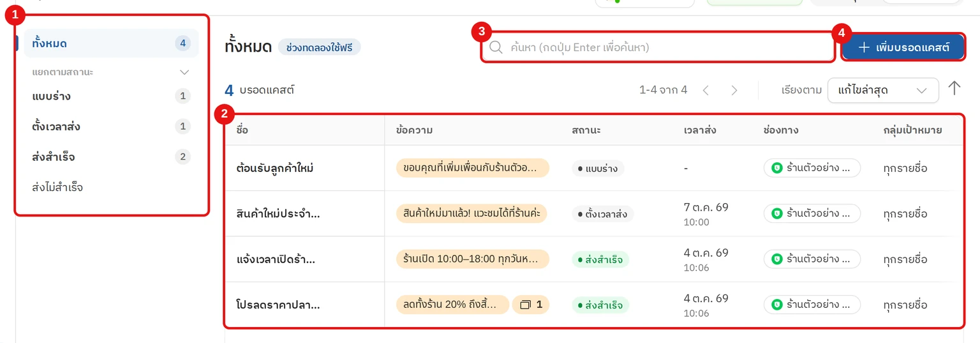This screenshot has width=980, height=343.
Task: Click the ชื่อ column header
Action: coord(242,130)
